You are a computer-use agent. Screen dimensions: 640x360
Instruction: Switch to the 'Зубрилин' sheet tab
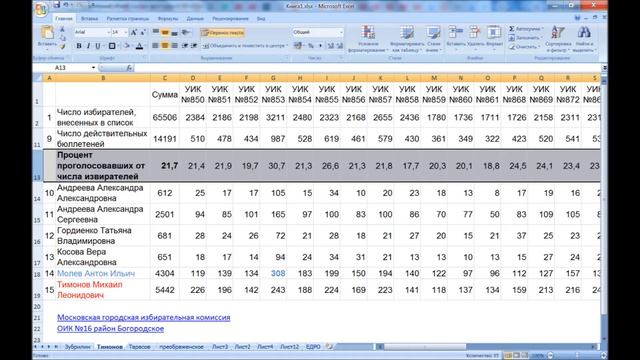(78, 347)
